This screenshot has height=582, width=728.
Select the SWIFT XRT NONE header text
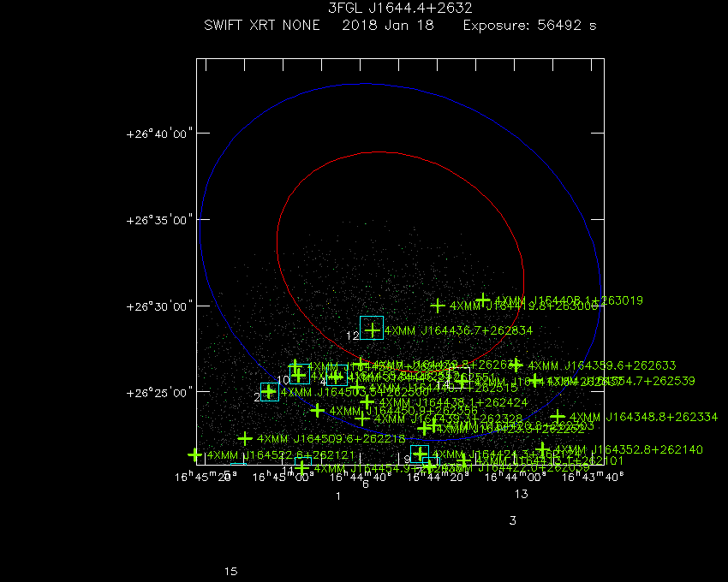[262, 25]
